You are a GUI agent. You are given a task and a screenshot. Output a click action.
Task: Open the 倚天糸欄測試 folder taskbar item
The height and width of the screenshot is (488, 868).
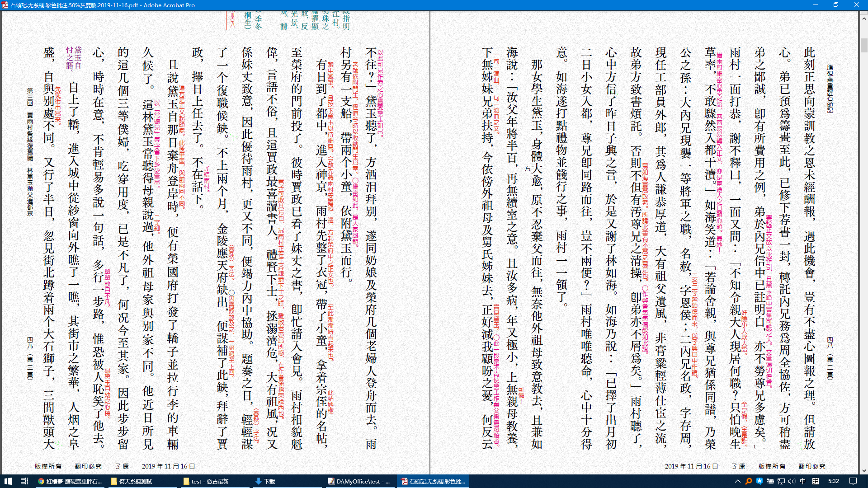coord(143,481)
